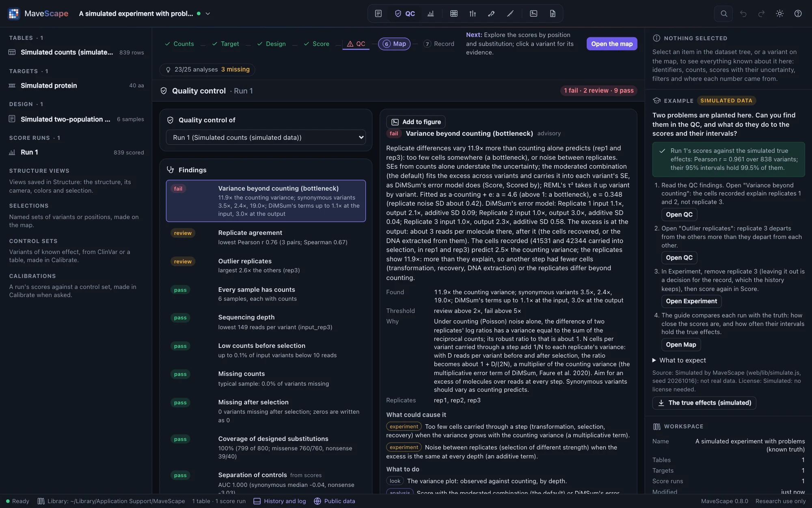
Task: Click the MaveScape logo icon
Action: [x=14, y=13]
